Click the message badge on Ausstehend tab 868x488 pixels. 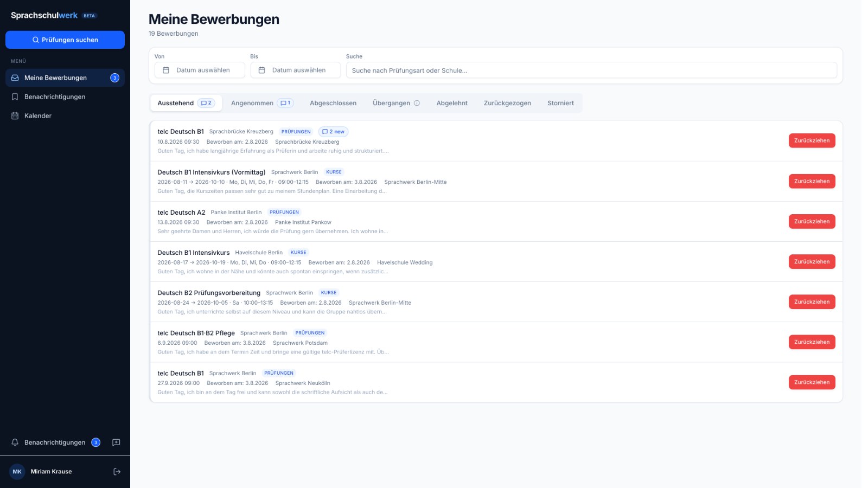tap(206, 103)
